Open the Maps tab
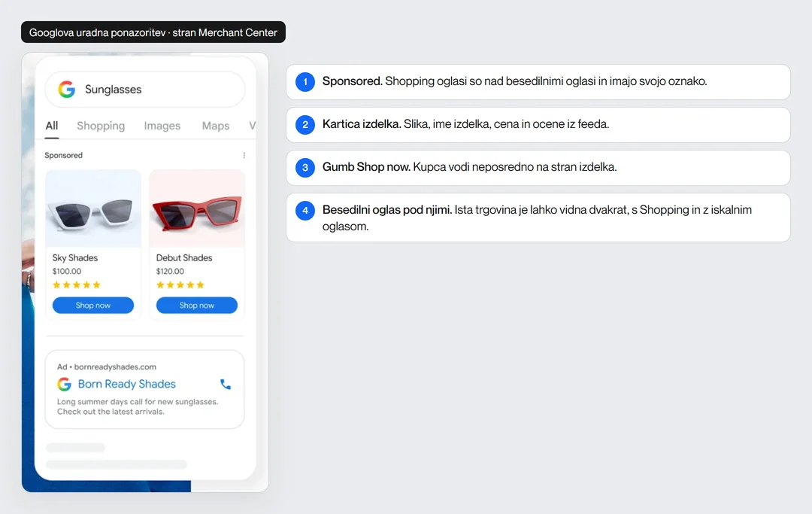This screenshot has height=514, width=812. click(x=216, y=126)
